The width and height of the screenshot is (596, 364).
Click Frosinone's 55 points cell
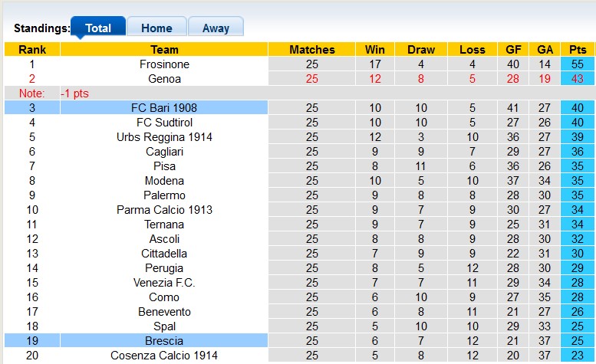pos(577,64)
